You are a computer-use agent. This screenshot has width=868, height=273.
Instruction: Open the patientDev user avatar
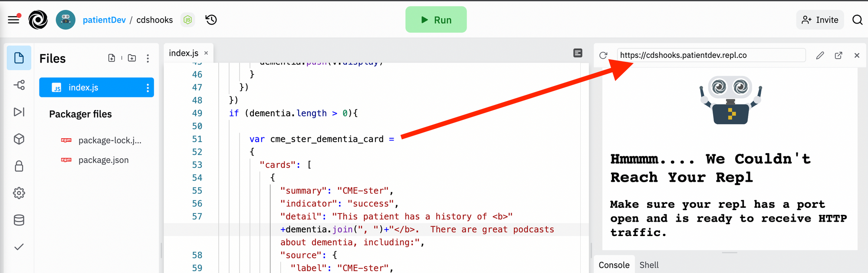[x=66, y=20]
